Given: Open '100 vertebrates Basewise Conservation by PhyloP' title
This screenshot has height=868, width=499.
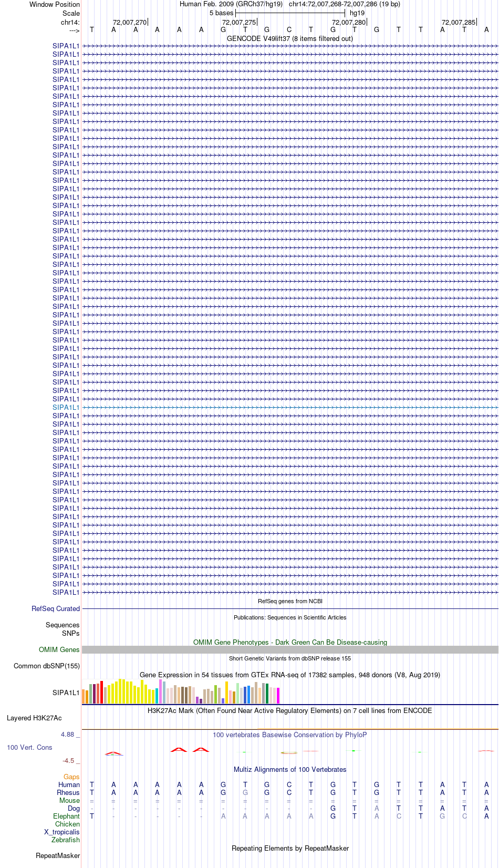Looking at the screenshot, I should click(x=290, y=735).
